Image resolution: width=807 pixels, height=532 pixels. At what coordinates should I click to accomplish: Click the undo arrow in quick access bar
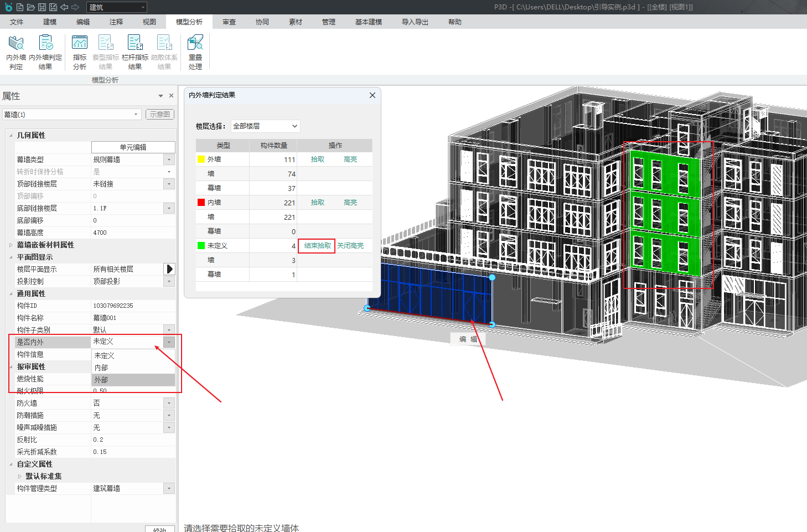64,7
